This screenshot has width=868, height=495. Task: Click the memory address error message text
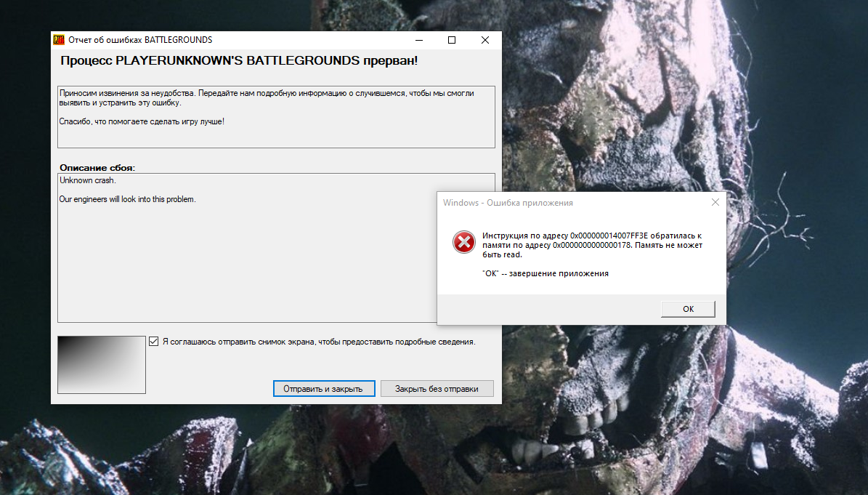coord(592,245)
